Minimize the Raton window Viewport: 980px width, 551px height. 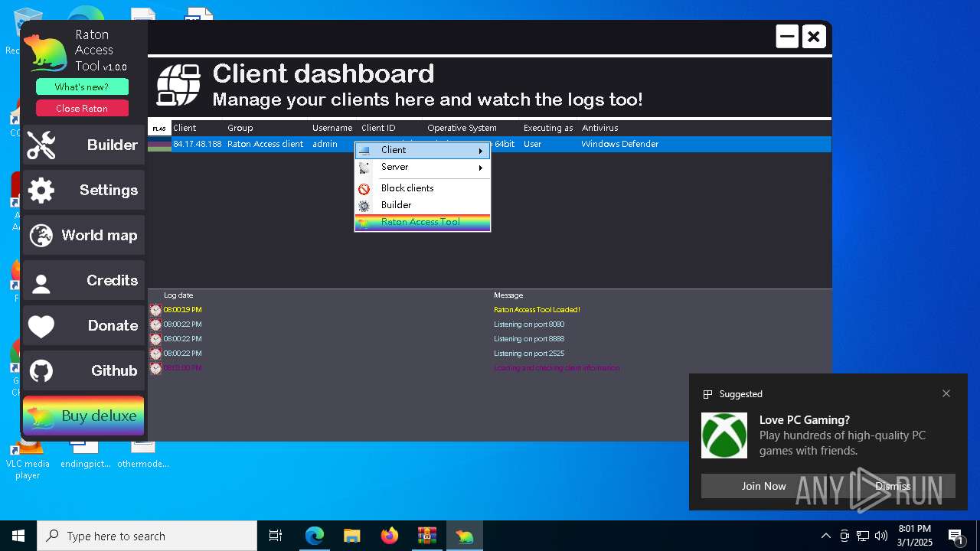click(x=787, y=36)
